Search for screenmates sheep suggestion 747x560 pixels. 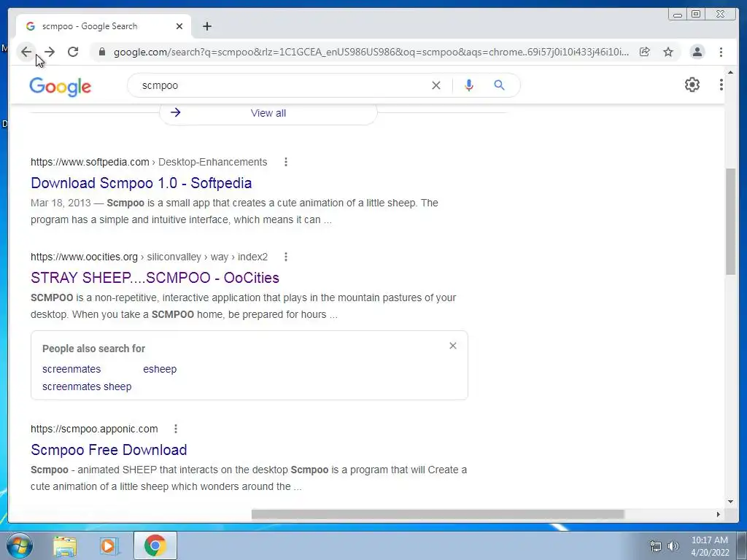tap(87, 386)
